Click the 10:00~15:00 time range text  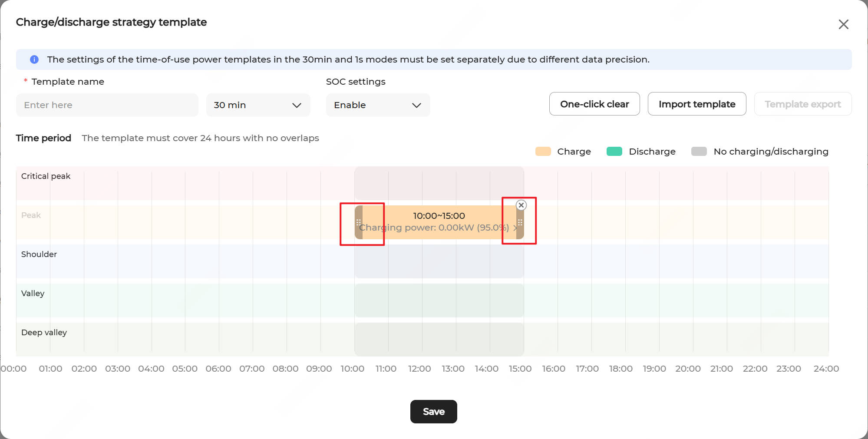click(x=439, y=216)
